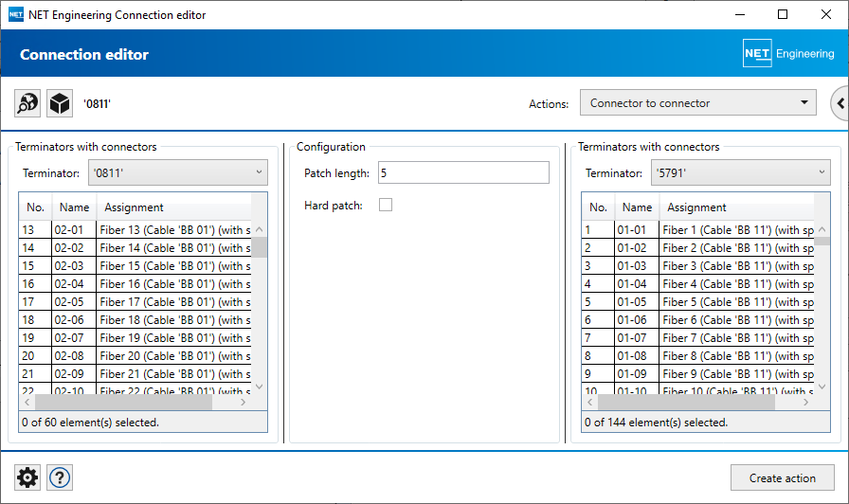The height and width of the screenshot is (504, 849).
Task: Click right table Assignment column header
Action: click(x=736, y=207)
